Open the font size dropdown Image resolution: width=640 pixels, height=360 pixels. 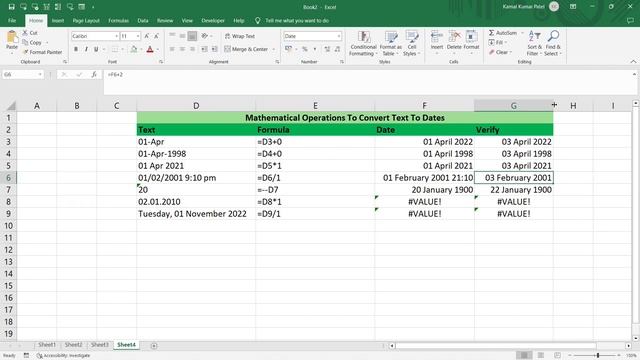pos(138,36)
